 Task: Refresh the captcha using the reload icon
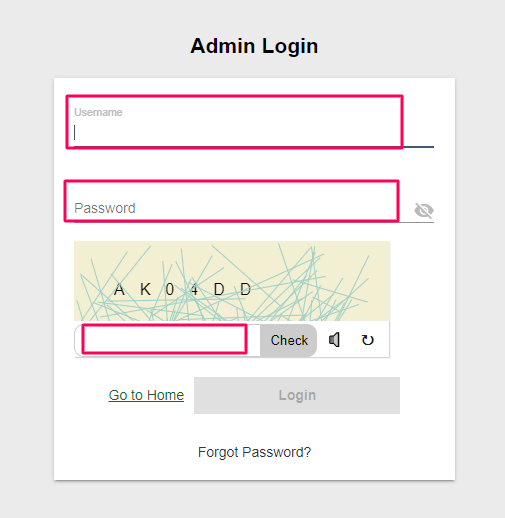pos(368,340)
